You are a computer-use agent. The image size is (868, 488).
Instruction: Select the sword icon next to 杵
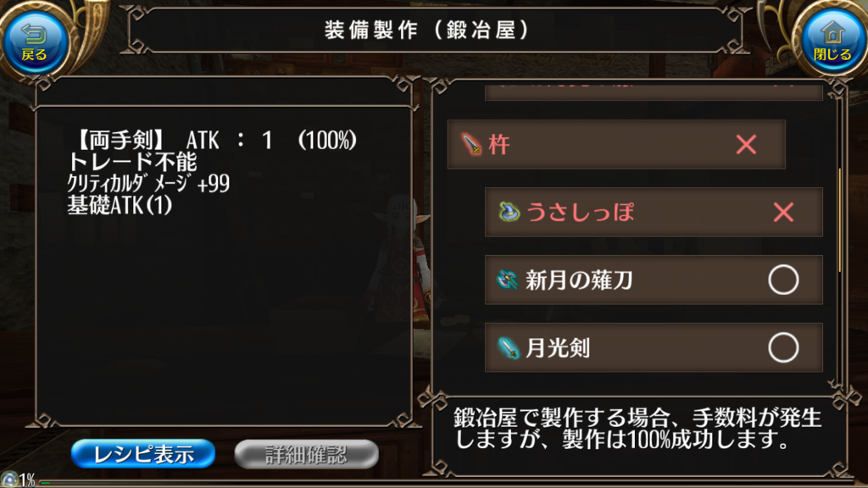(471, 144)
